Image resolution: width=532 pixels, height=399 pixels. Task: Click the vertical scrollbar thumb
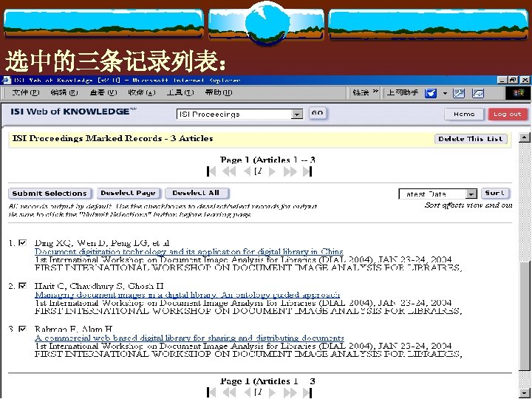[x=524, y=317]
